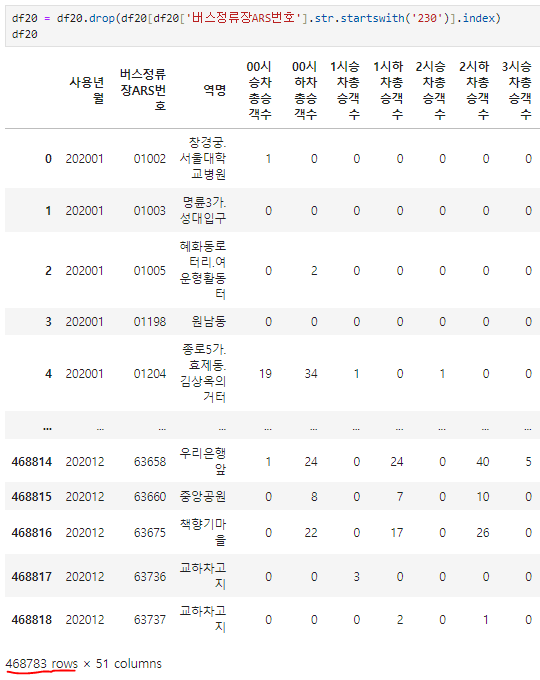Click value 19 in row 01204
The height and width of the screenshot is (680, 540).
coord(265,374)
